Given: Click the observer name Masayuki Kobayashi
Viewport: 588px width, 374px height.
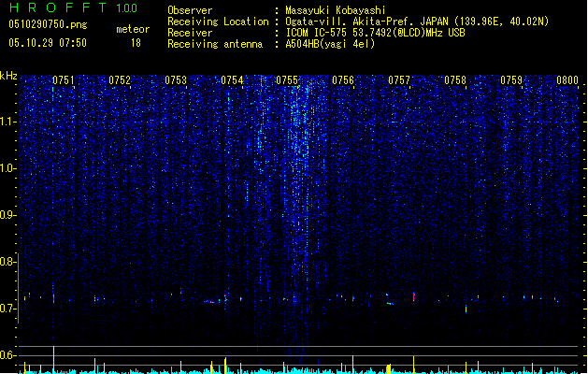Looking at the screenshot, I should [x=336, y=10].
